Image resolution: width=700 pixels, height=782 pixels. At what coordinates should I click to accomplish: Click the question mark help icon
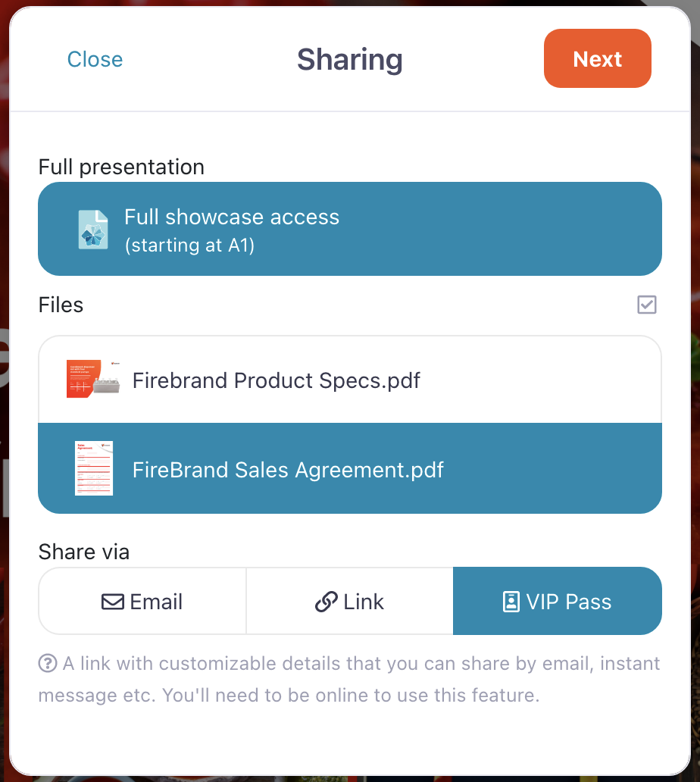pyautogui.click(x=48, y=665)
